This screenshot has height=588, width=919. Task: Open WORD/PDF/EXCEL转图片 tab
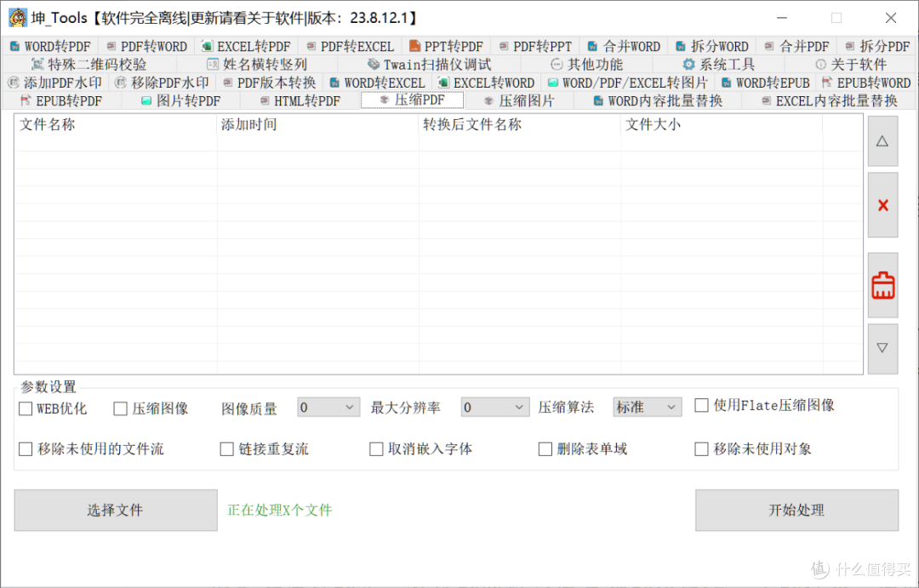[x=628, y=83]
